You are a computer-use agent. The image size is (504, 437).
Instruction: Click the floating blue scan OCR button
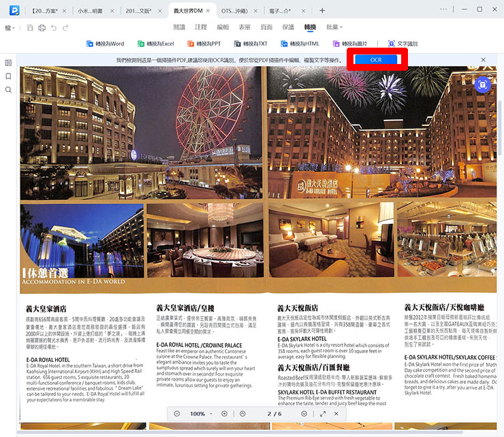tap(483, 85)
